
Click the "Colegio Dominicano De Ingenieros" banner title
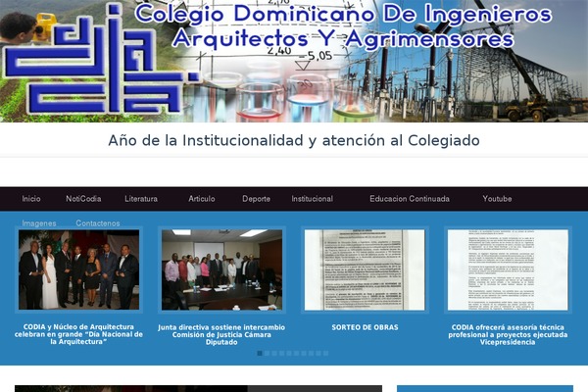tap(343, 26)
